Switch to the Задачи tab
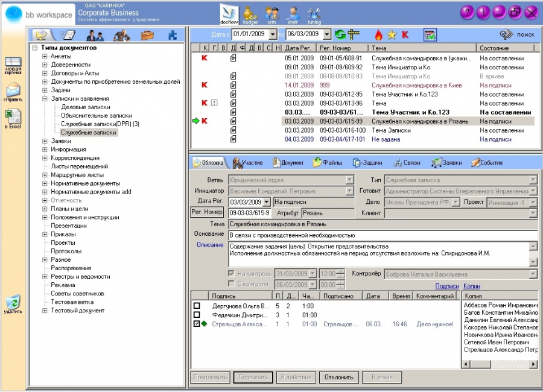This screenshot has width=543, height=392. tap(367, 162)
